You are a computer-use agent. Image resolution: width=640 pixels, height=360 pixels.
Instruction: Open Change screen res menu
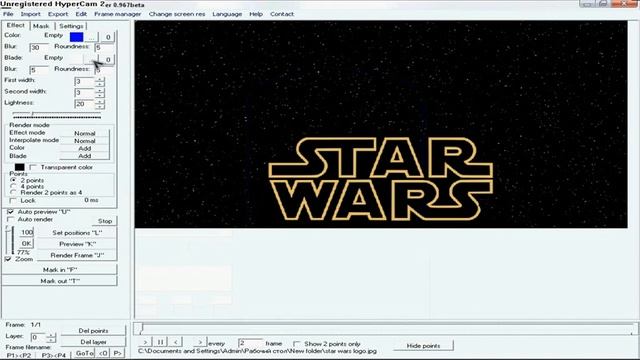click(x=177, y=14)
